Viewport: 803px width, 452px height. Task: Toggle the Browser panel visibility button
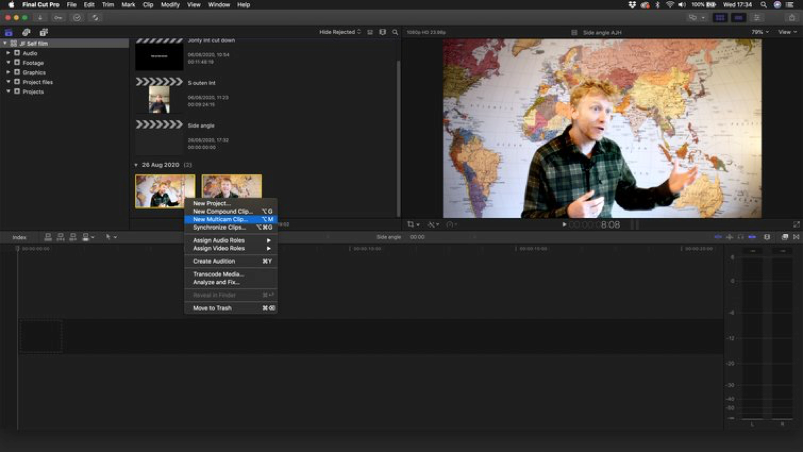(x=720, y=17)
